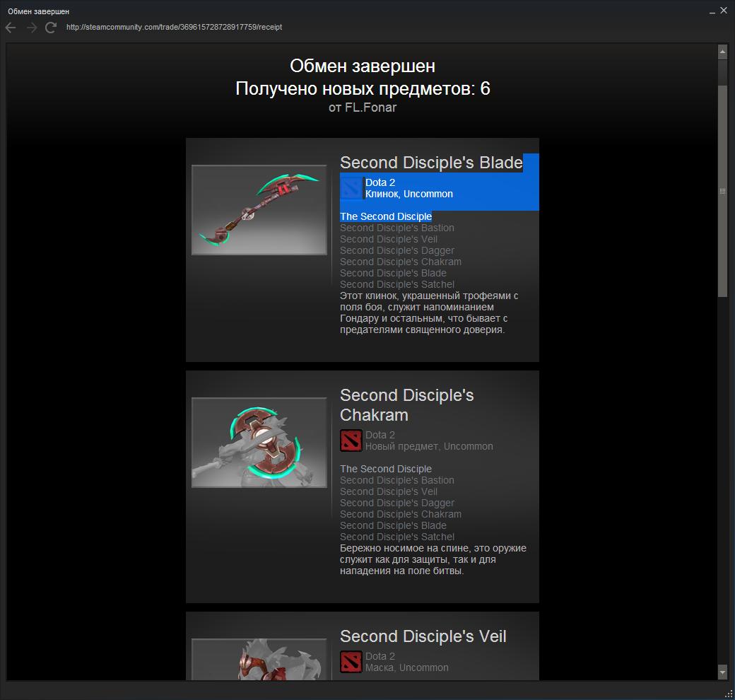
Task: Click the forward navigation arrow
Action: 32,28
